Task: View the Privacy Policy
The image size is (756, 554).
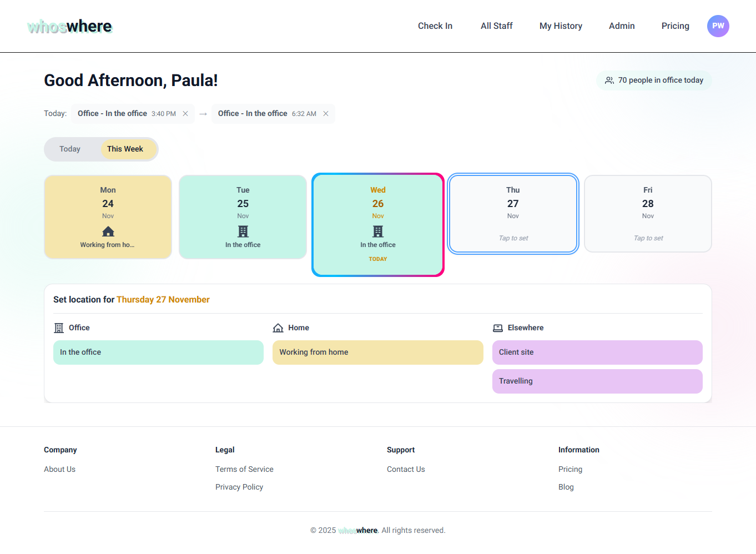Action: point(239,487)
